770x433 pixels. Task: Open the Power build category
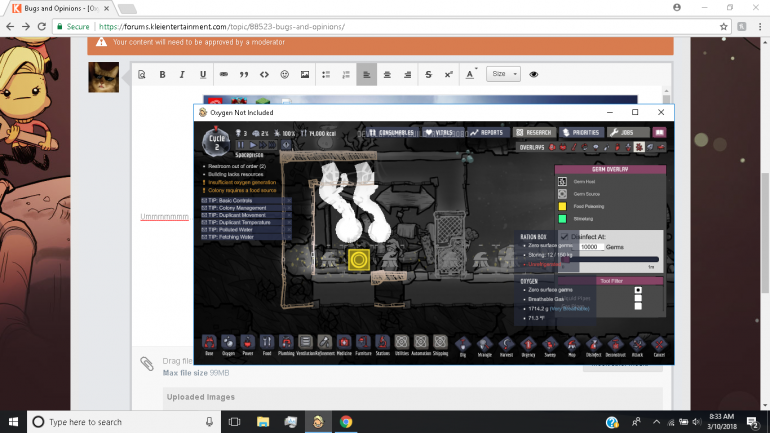click(248, 346)
